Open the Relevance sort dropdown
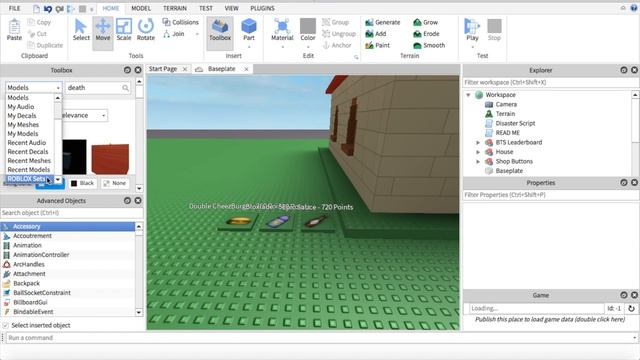 pos(85,116)
